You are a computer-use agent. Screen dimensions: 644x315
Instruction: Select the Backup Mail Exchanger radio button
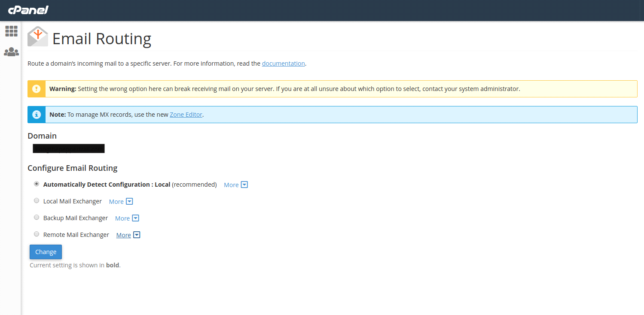pos(37,217)
